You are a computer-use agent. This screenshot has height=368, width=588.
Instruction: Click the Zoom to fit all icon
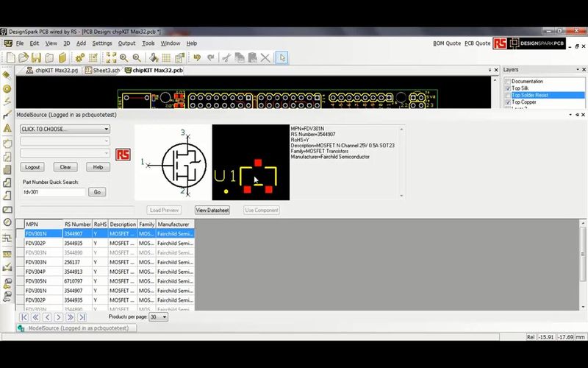pos(111,58)
